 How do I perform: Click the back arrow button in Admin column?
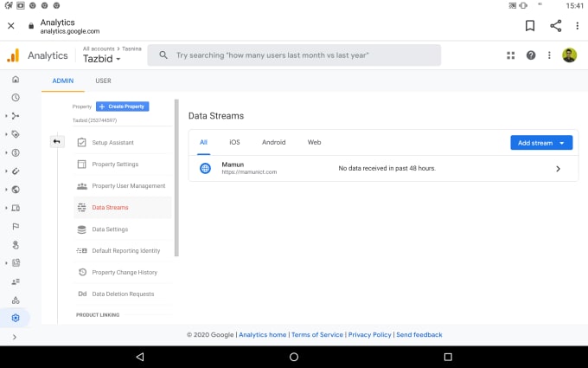(x=56, y=141)
